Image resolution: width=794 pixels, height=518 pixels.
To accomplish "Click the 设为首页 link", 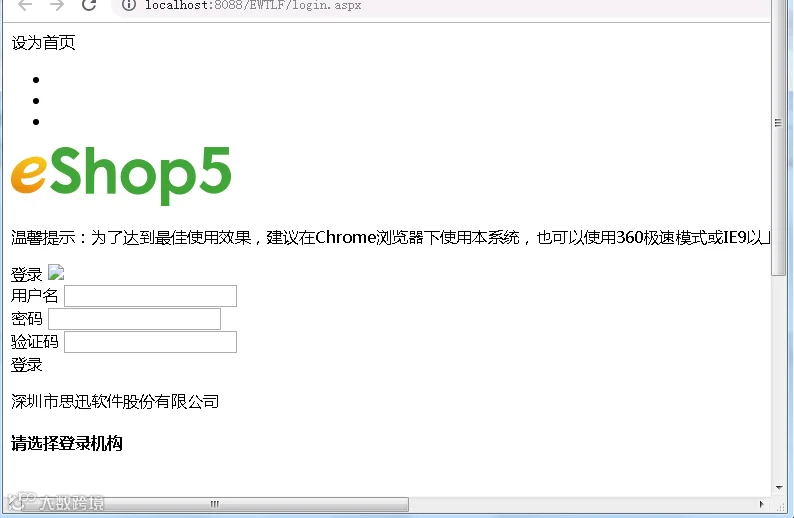I will coord(44,43).
